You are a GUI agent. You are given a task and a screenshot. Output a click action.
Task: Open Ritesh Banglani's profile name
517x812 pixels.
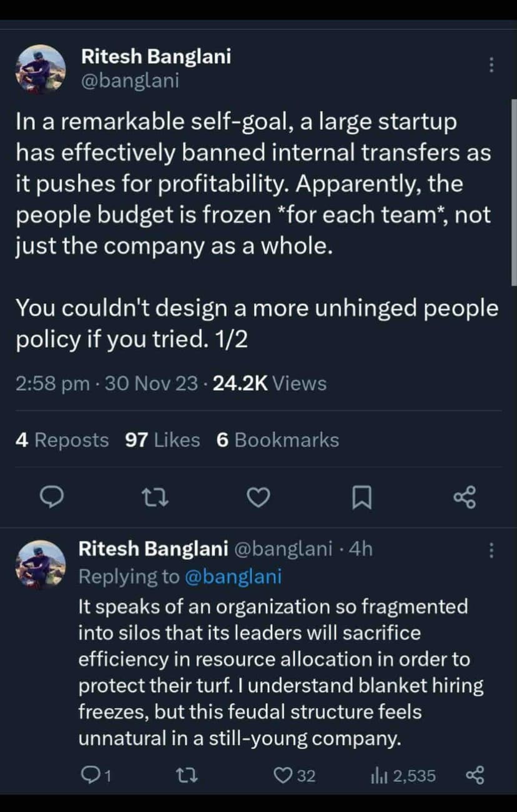pyautogui.click(x=156, y=56)
